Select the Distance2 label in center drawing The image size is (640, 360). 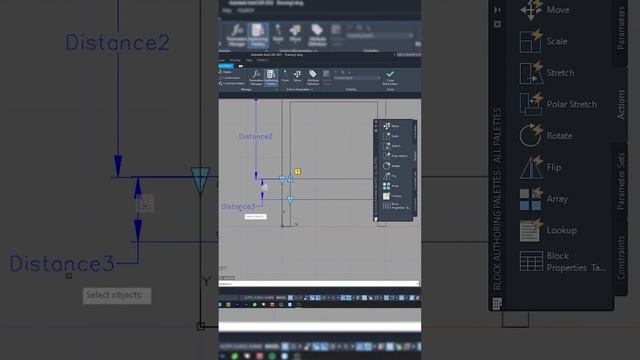[x=256, y=137]
